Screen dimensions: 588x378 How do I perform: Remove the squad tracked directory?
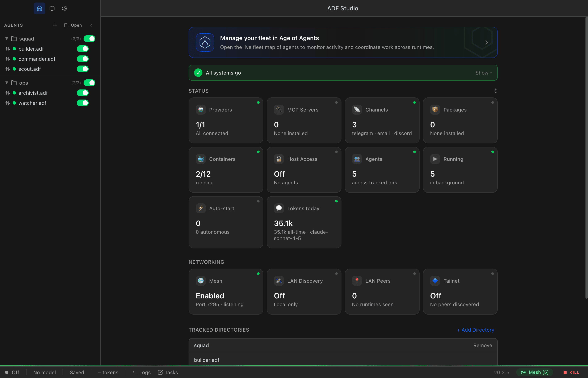point(482,345)
